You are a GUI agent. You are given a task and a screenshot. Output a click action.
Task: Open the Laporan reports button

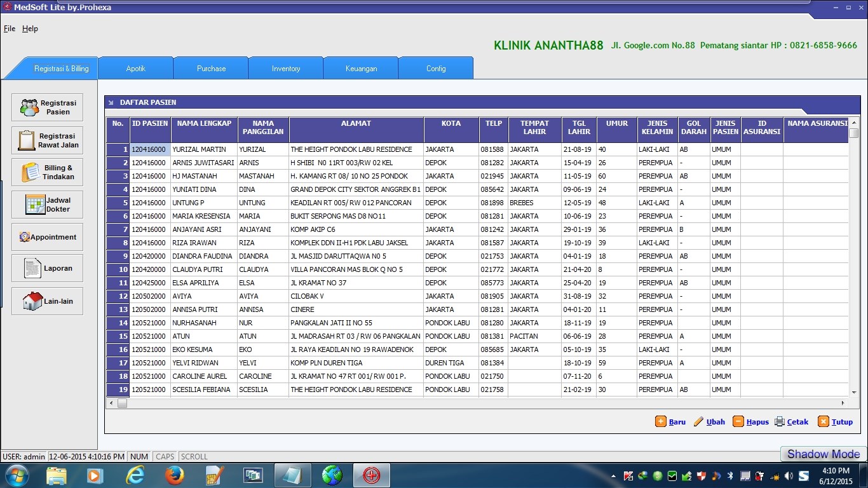[x=47, y=268]
